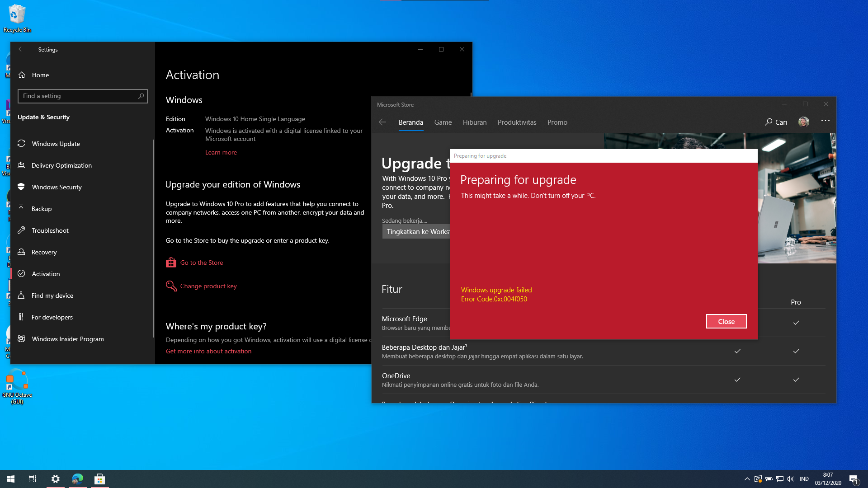The image size is (868, 488).
Task: Click OneDrive feature row title
Action: [396, 375]
